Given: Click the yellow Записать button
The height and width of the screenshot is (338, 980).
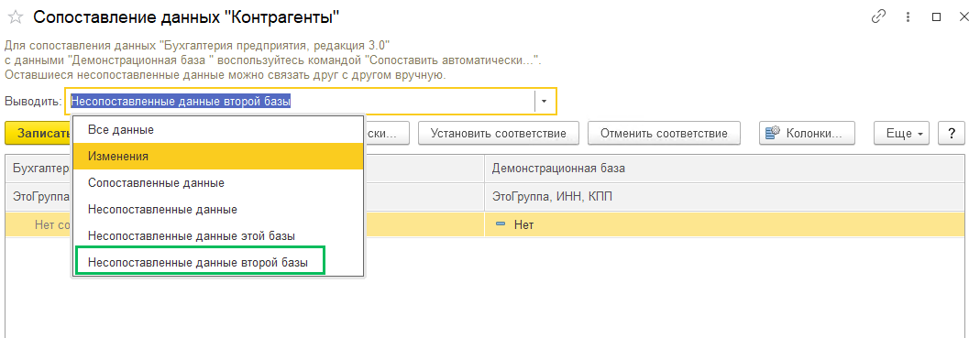Looking at the screenshot, I should (x=39, y=133).
